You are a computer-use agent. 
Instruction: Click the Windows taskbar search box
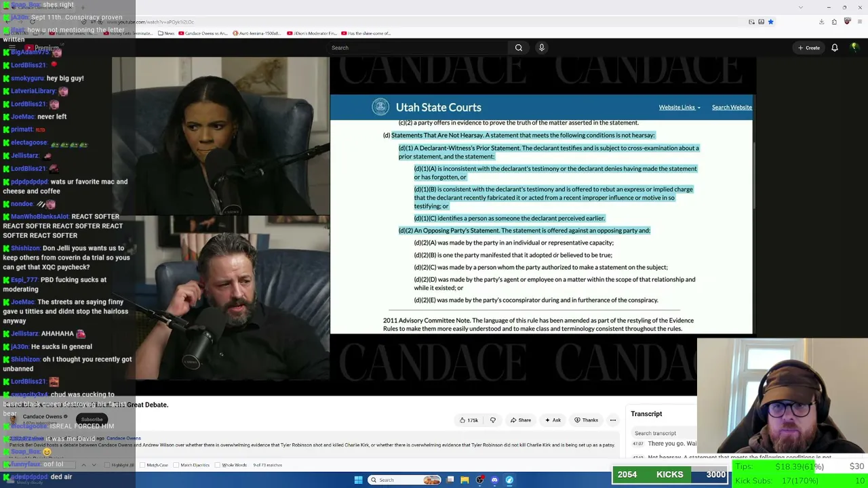click(405, 480)
